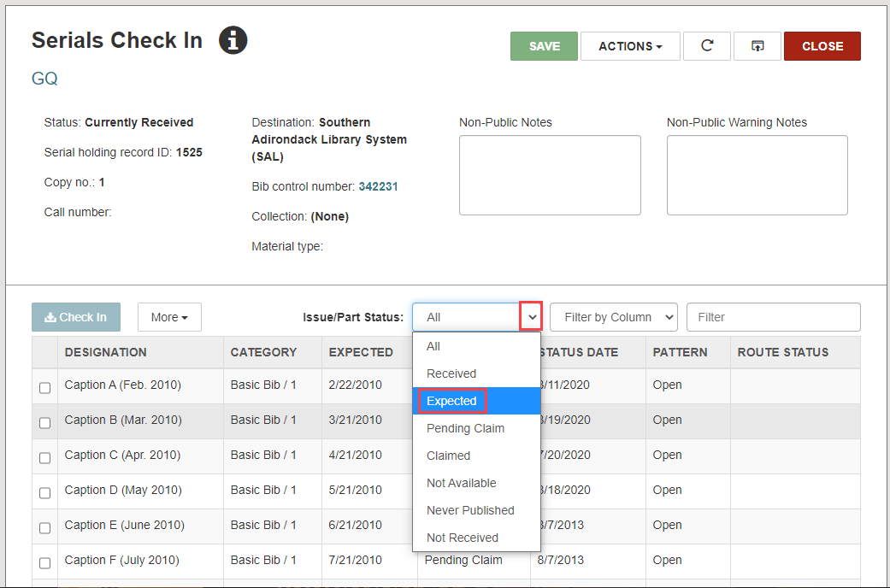
Task: Open the Filter by Column dropdown
Action: click(x=613, y=316)
